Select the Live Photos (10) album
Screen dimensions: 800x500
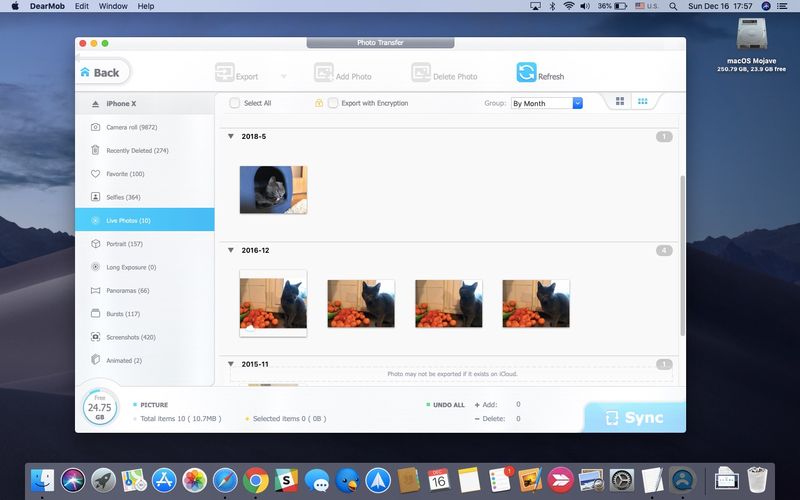tap(145, 220)
